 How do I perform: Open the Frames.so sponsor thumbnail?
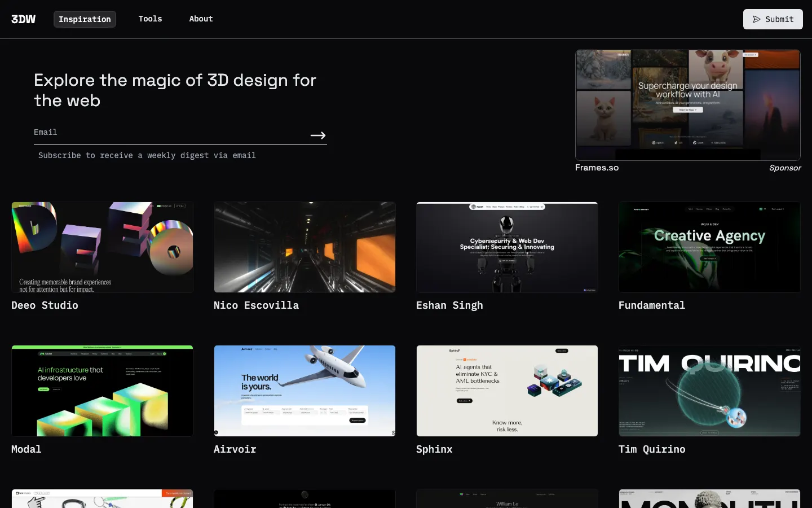tap(687, 105)
